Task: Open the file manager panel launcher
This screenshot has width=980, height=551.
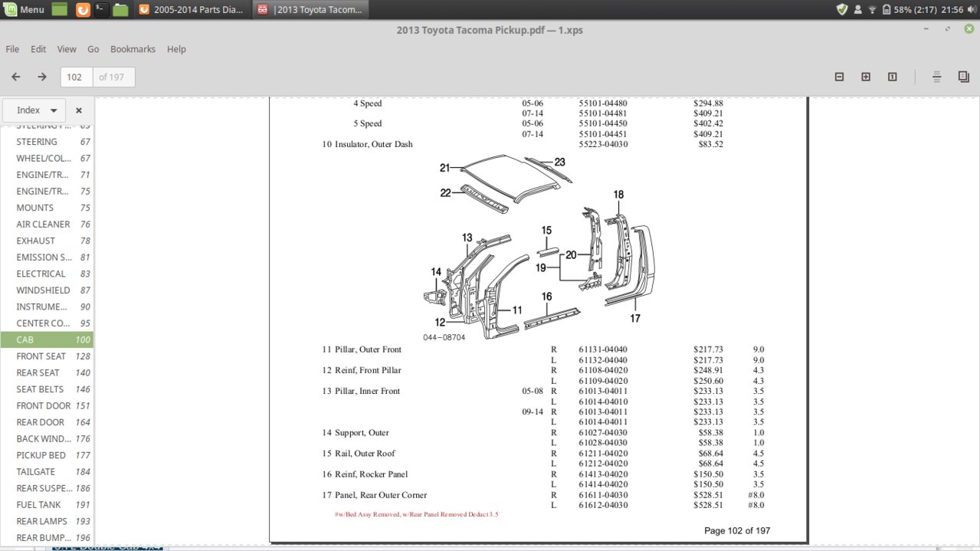Action: [120, 10]
